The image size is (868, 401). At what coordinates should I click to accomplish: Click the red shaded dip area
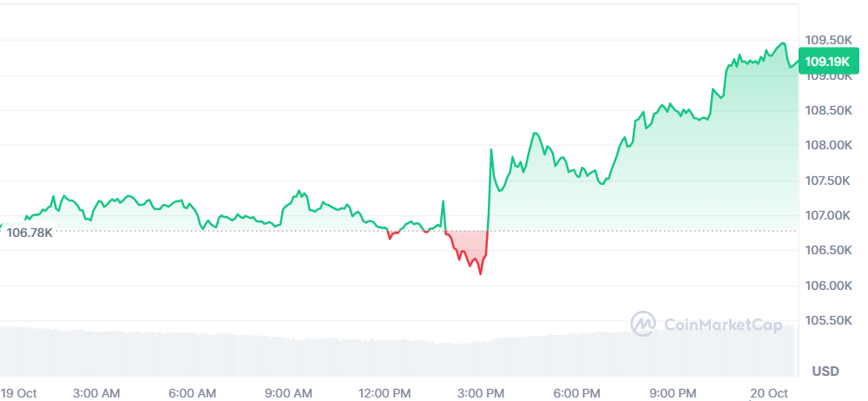[469, 245]
